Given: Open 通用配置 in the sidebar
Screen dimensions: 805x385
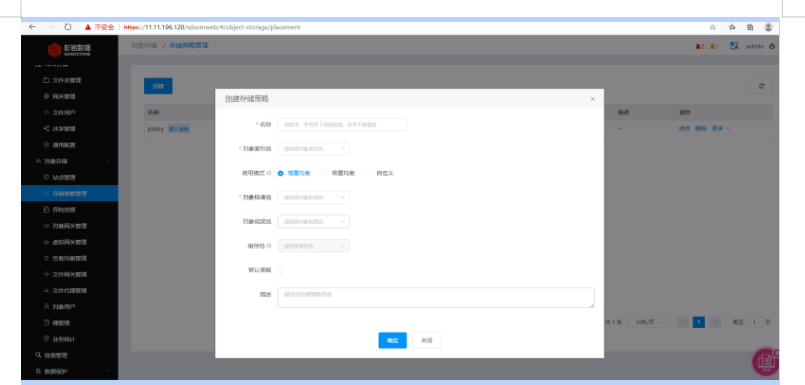Looking at the screenshot, I should point(60,145).
